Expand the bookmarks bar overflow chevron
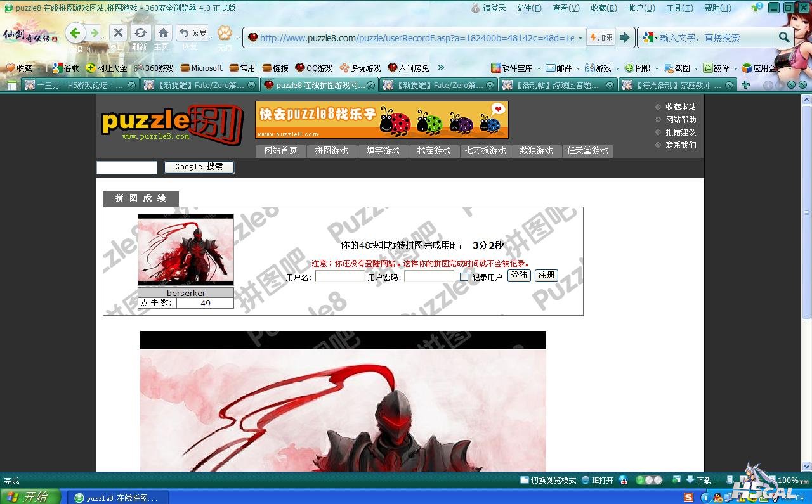 coord(441,68)
